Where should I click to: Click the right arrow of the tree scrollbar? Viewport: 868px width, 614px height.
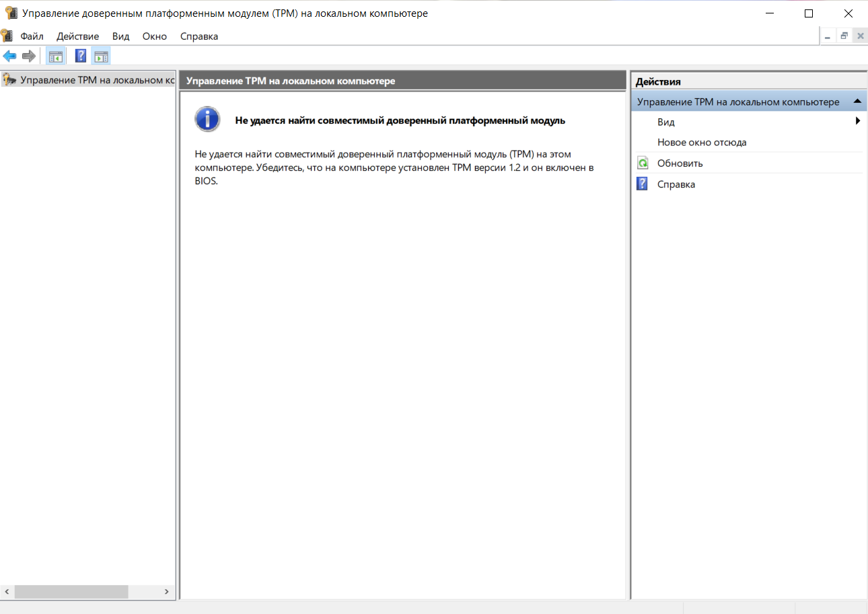point(166,592)
